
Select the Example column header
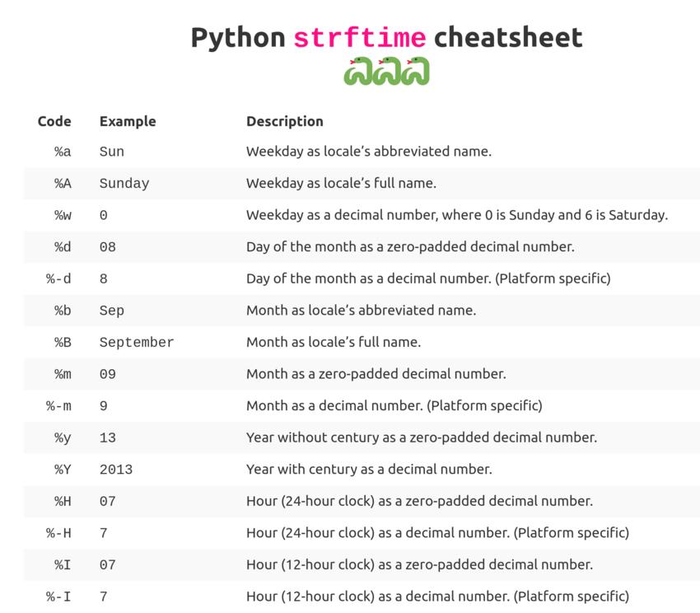coord(128,121)
